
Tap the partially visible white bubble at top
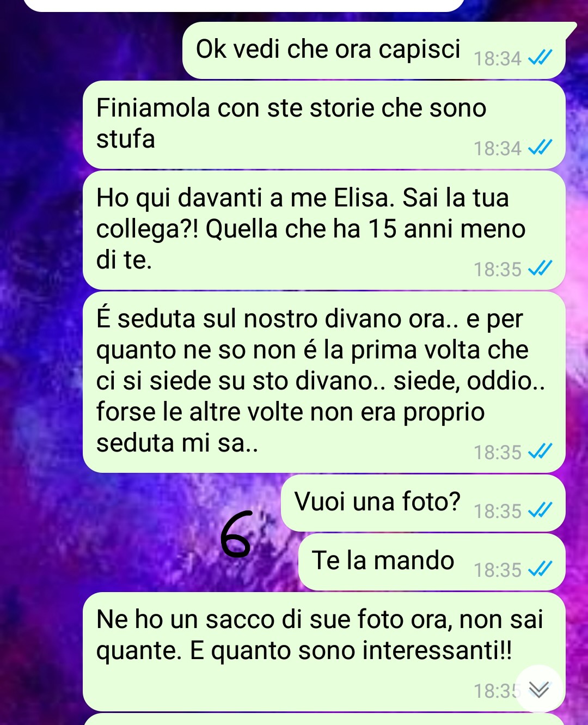tap(244, 5)
